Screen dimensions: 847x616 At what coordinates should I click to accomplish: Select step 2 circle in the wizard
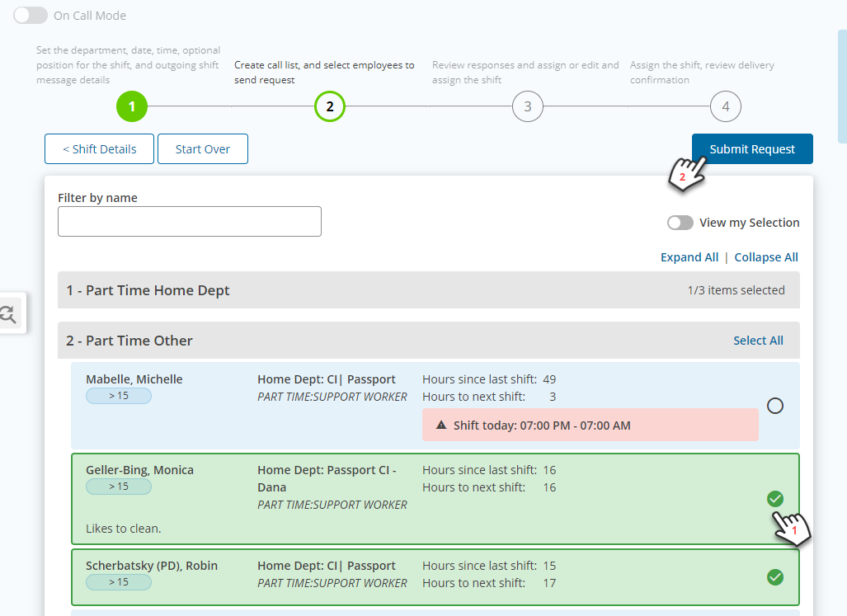point(330,106)
